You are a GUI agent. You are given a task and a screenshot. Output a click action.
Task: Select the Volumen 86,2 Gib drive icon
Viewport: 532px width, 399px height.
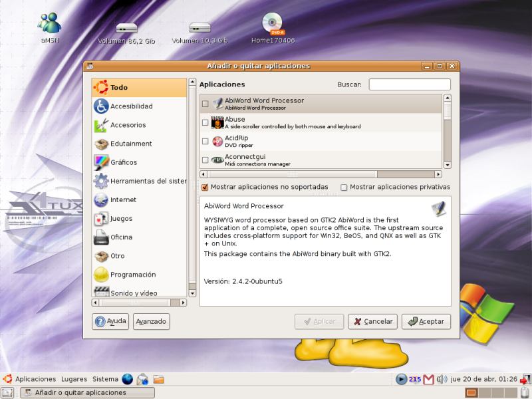click(126, 33)
